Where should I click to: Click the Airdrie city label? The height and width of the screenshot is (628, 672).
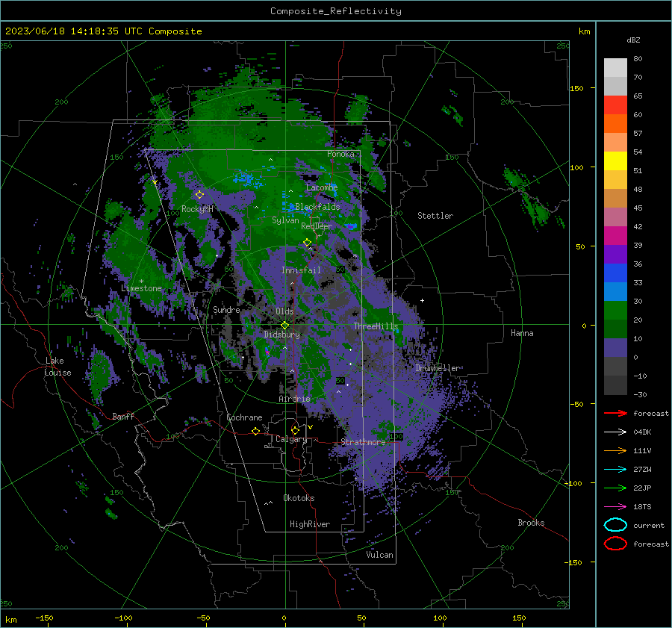294,399
